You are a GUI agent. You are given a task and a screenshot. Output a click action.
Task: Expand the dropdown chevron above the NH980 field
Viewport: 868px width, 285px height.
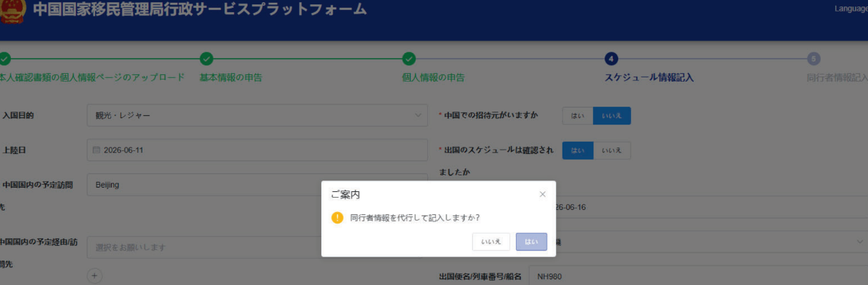point(860,242)
